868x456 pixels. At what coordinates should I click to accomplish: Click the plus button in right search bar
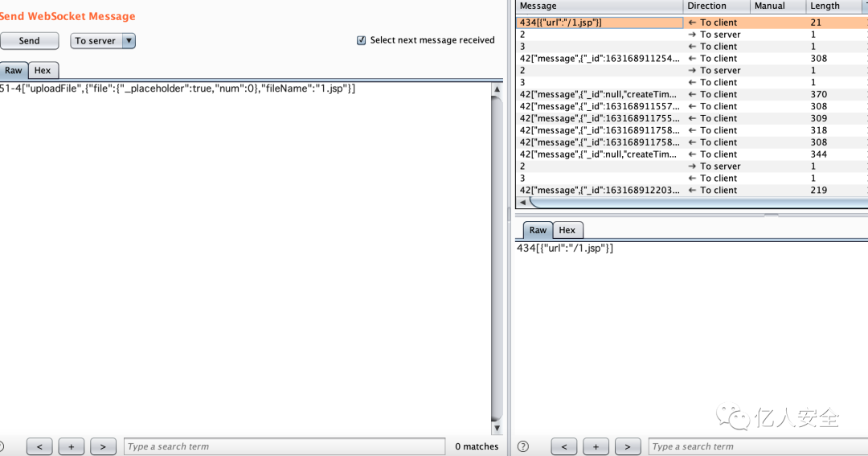tap(596, 446)
